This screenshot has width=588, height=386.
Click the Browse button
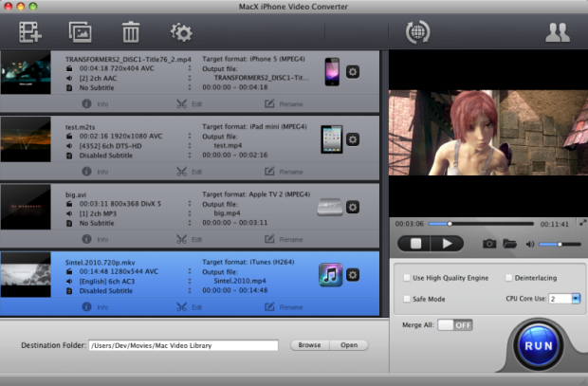pyautogui.click(x=309, y=345)
